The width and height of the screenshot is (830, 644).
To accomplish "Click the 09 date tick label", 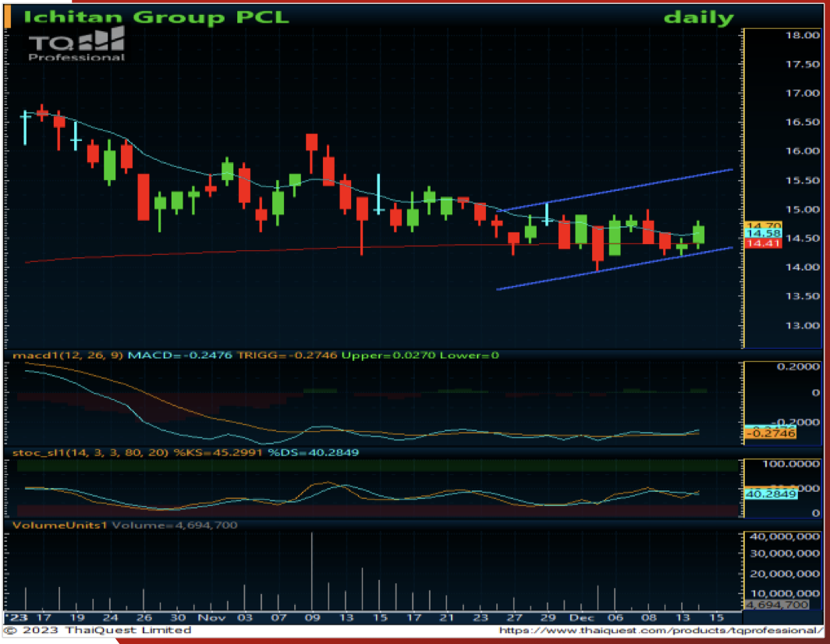I will click(313, 617).
